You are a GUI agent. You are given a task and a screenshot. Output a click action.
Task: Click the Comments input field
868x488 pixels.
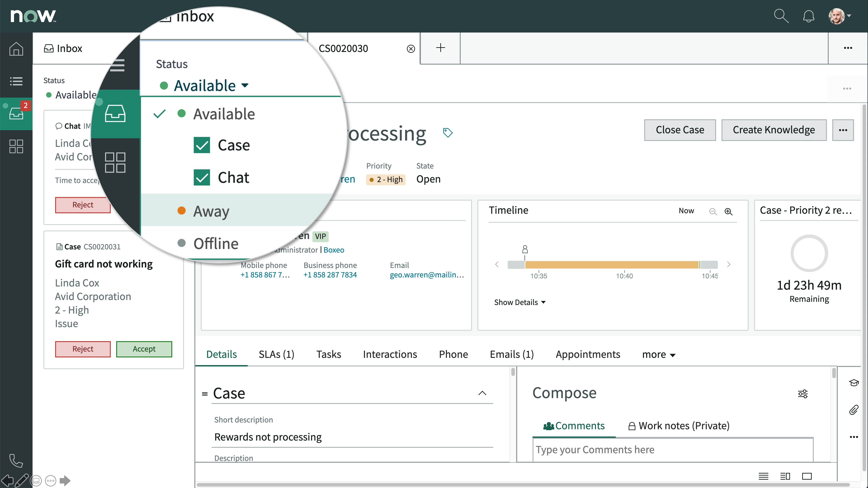click(x=672, y=449)
